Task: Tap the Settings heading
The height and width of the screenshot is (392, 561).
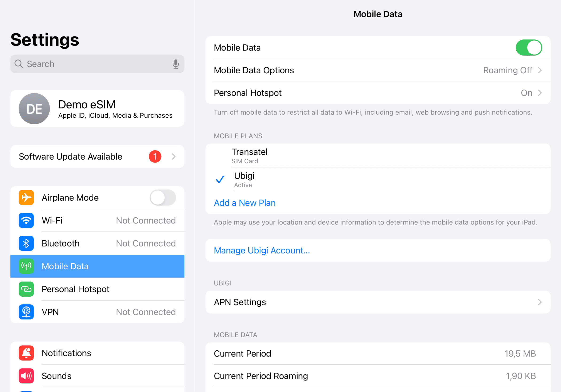Action: click(x=45, y=40)
